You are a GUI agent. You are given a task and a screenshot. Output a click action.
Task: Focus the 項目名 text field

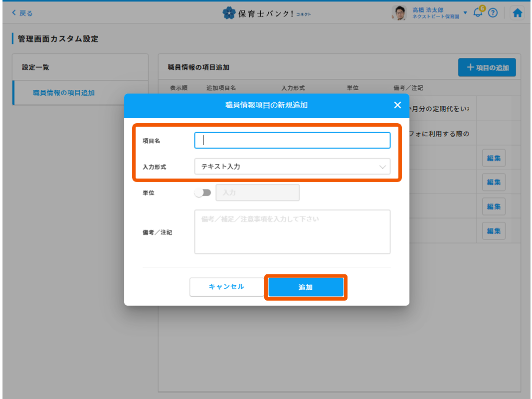click(292, 141)
